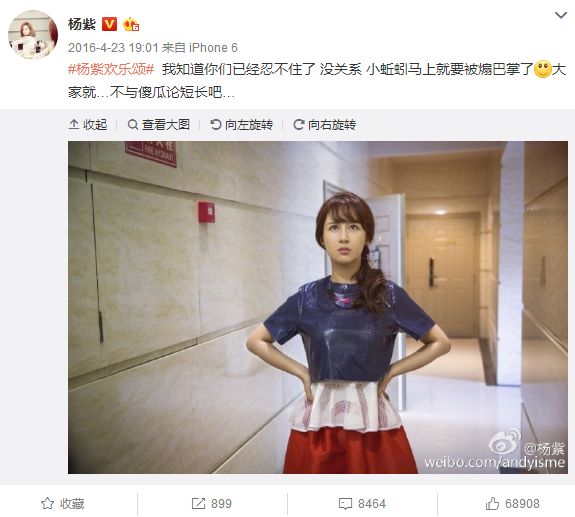Viewport: 575px width, 517px height.
Task: View full-size image via 查看大图
Action: (x=158, y=125)
